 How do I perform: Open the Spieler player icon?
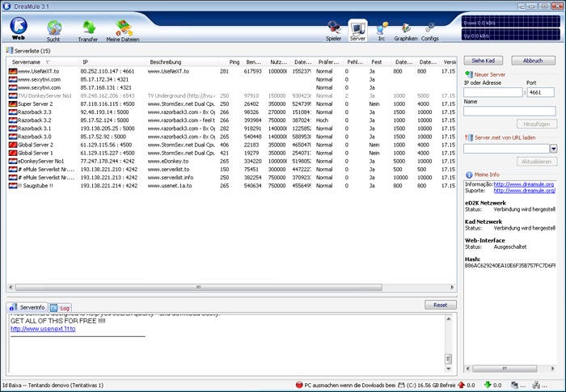tap(333, 31)
